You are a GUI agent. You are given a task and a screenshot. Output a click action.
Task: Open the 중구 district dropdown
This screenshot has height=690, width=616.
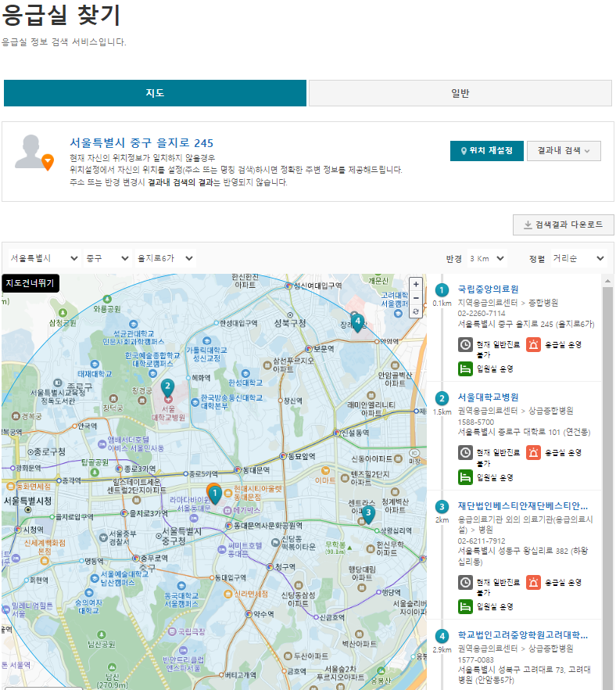107,258
